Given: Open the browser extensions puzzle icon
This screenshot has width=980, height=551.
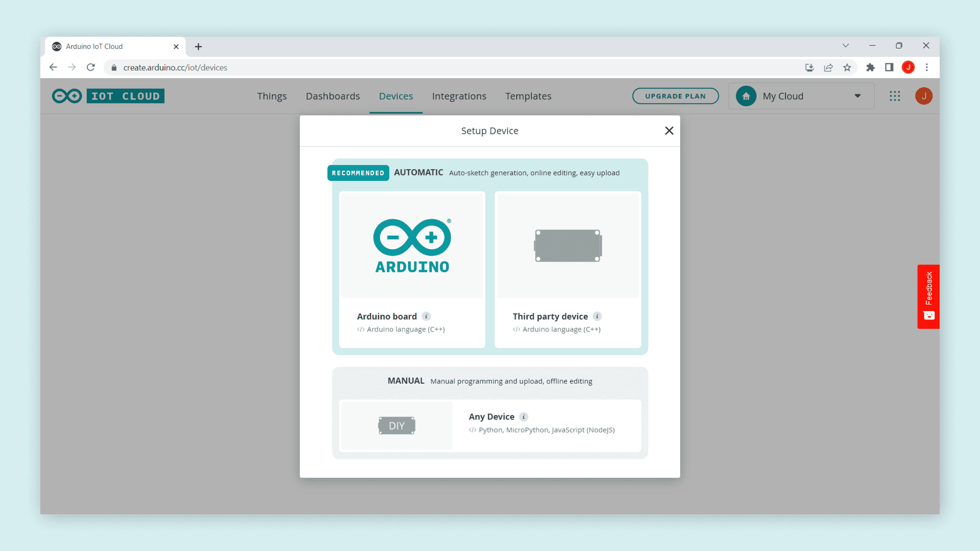Looking at the screenshot, I should click(x=870, y=67).
